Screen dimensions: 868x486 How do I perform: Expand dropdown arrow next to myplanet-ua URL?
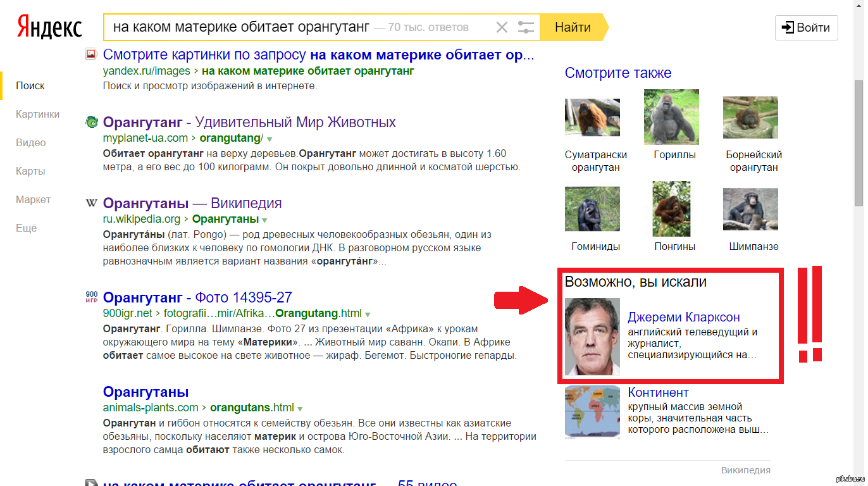[270, 139]
